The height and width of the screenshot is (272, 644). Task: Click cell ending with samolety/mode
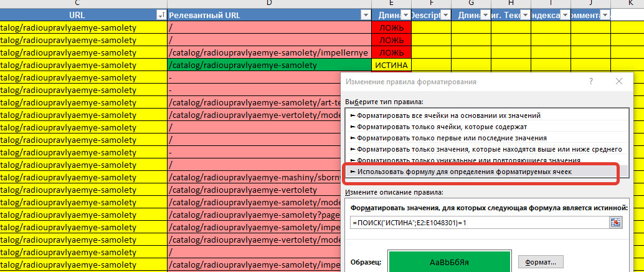tap(255, 203)
